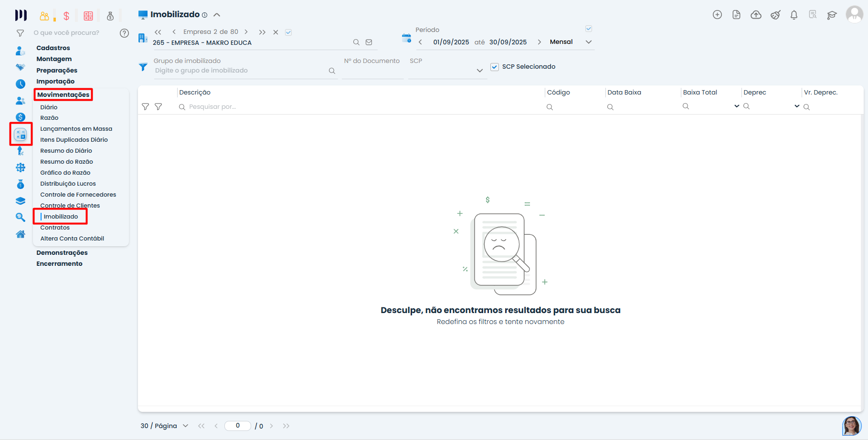Click the cloud upload icon

(756, 15)
